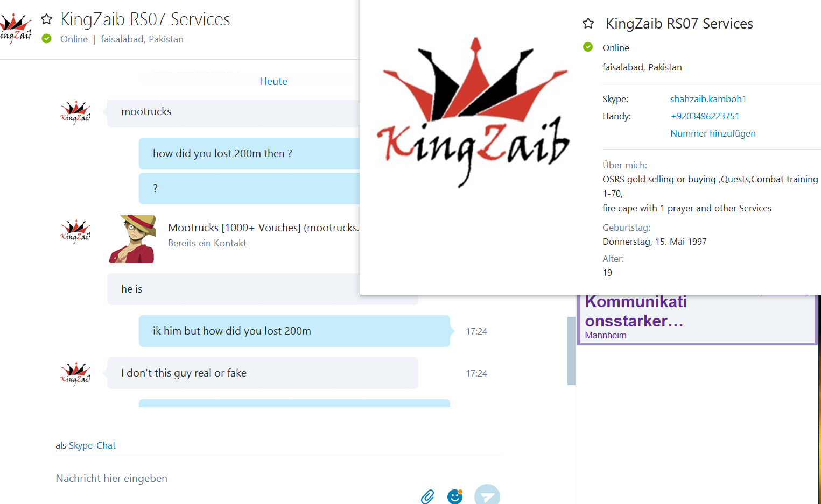Click the send message arrow button

487,495
